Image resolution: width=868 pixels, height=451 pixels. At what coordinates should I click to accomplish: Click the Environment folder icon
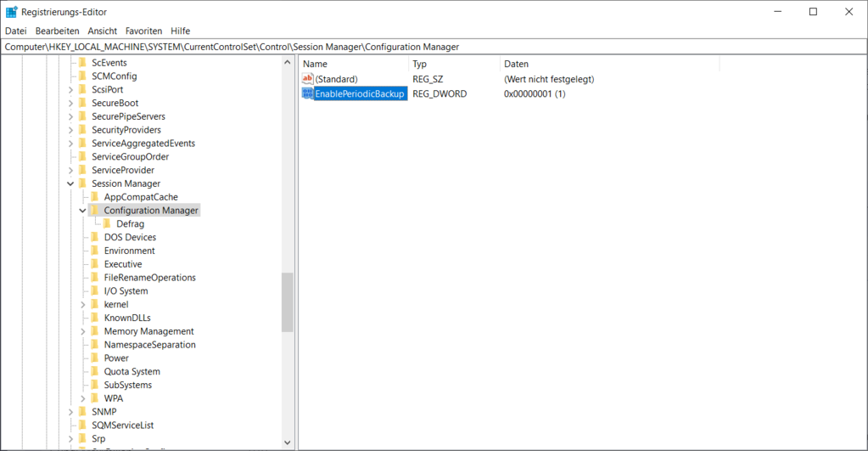click(x=95, y=251)
